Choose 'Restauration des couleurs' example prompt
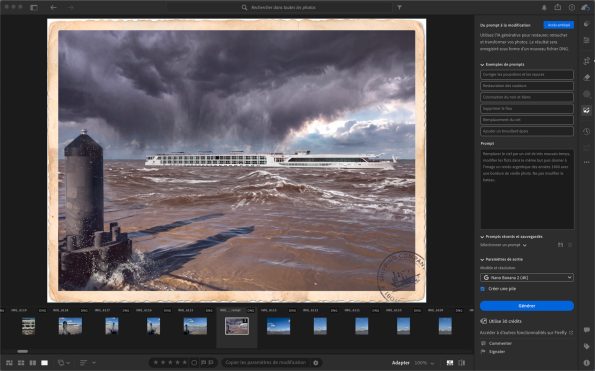The width and height of the screenshot is (595, 371). coord(527,86)
